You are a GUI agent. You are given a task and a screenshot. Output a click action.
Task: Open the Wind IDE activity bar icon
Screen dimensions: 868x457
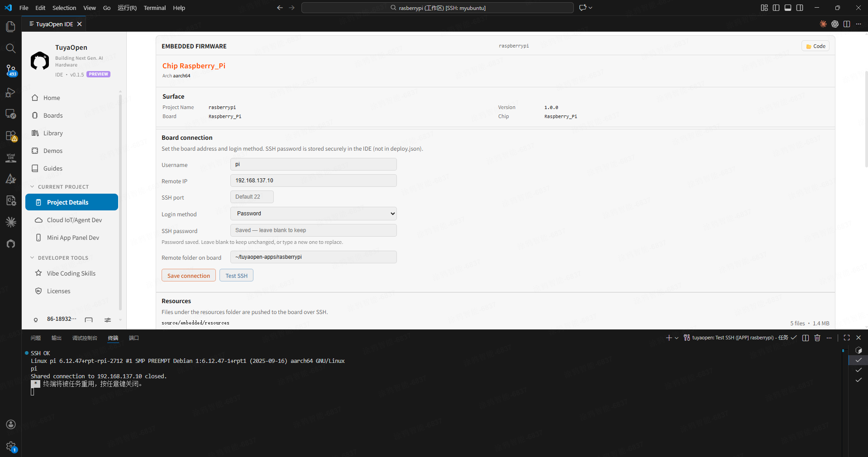tap(10, 157)
